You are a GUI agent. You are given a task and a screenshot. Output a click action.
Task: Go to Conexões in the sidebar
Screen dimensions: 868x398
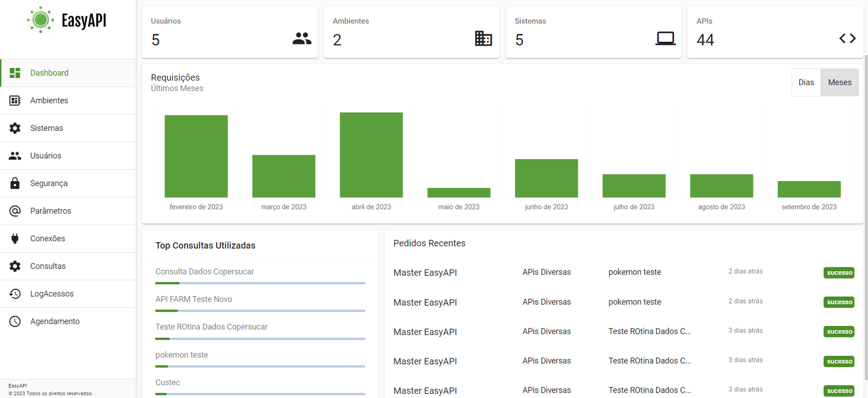point(68,239)
